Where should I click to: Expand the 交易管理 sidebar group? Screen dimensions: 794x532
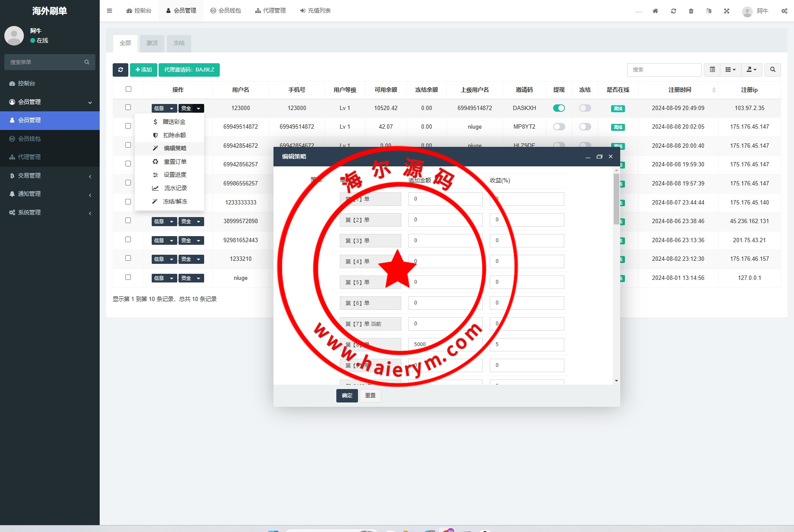click(50, 175)
